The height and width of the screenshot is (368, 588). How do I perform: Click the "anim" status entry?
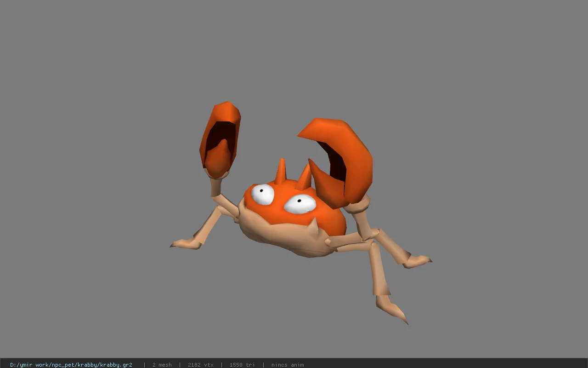pos(288,365)
